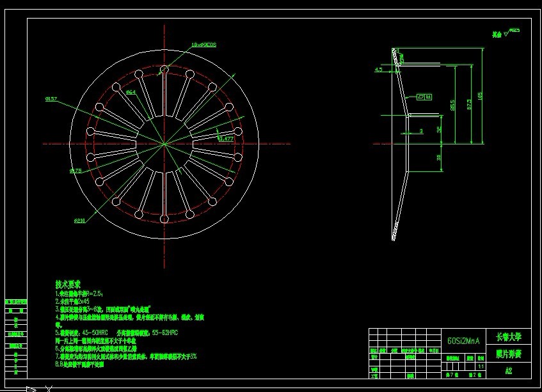Select the 1:1 scale cell
This screenshot has height=392, width=542.
pos(481,367)
